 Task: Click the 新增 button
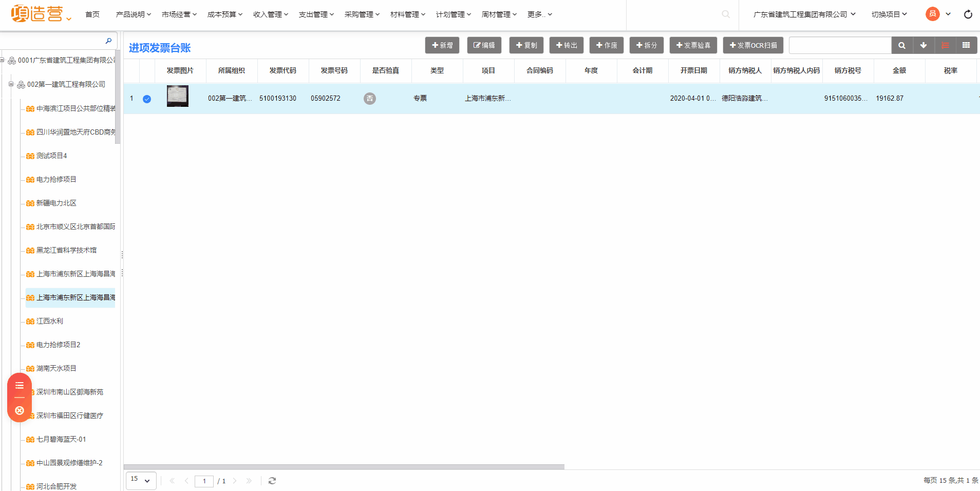(442, 45)
